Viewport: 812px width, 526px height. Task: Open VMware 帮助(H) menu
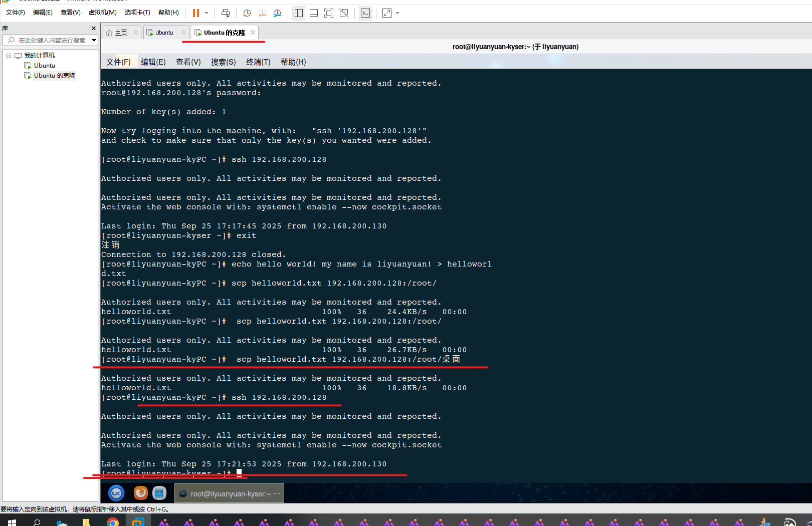(168, 13)
